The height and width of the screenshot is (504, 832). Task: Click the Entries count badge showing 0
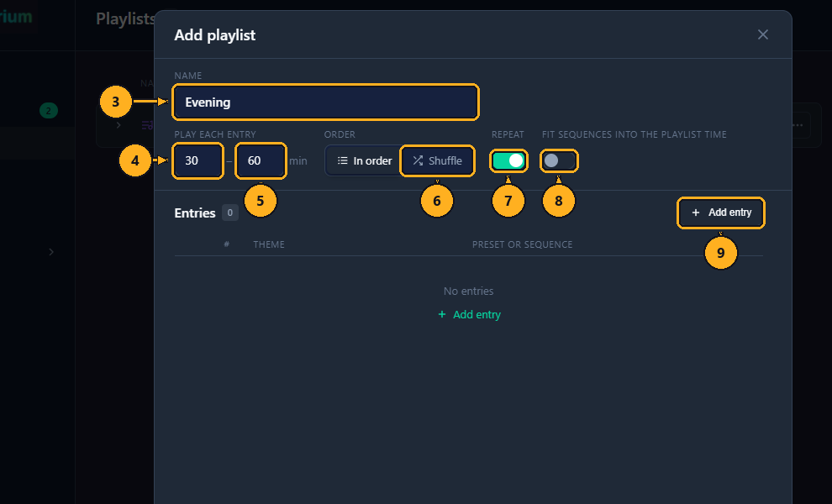click(229, 213)
